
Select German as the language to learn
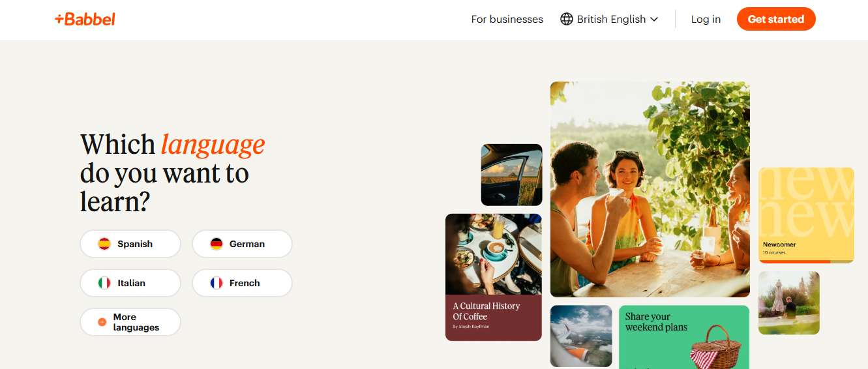tap(242, 244)
